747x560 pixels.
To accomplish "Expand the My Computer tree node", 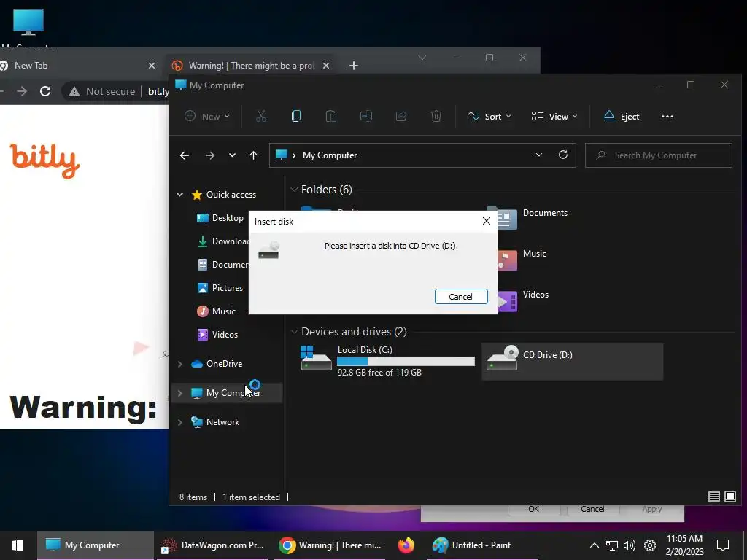I will click(179, 393).
